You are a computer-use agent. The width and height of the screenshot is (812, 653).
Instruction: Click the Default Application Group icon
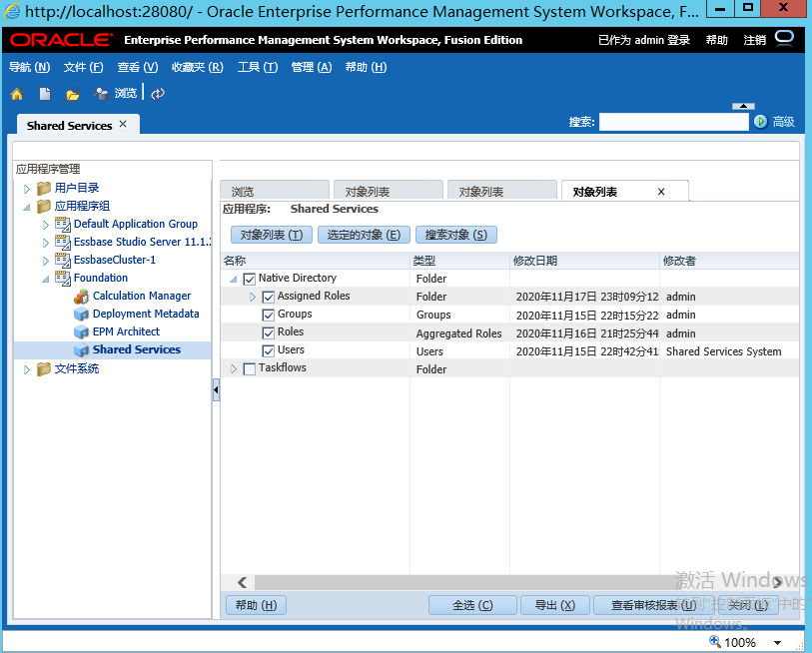pos(63,225)
